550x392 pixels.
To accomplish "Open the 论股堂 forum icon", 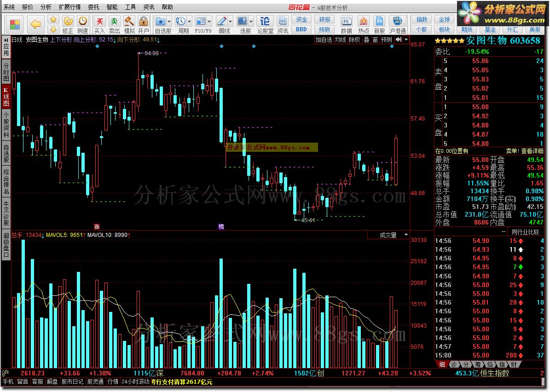I will tap(265, 24).
